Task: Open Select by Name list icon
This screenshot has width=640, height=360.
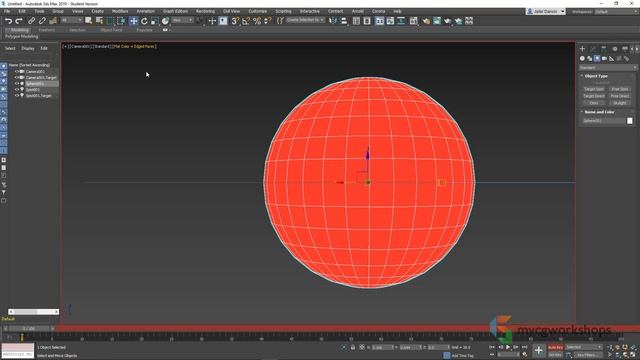Action: (x=99, y=21)
